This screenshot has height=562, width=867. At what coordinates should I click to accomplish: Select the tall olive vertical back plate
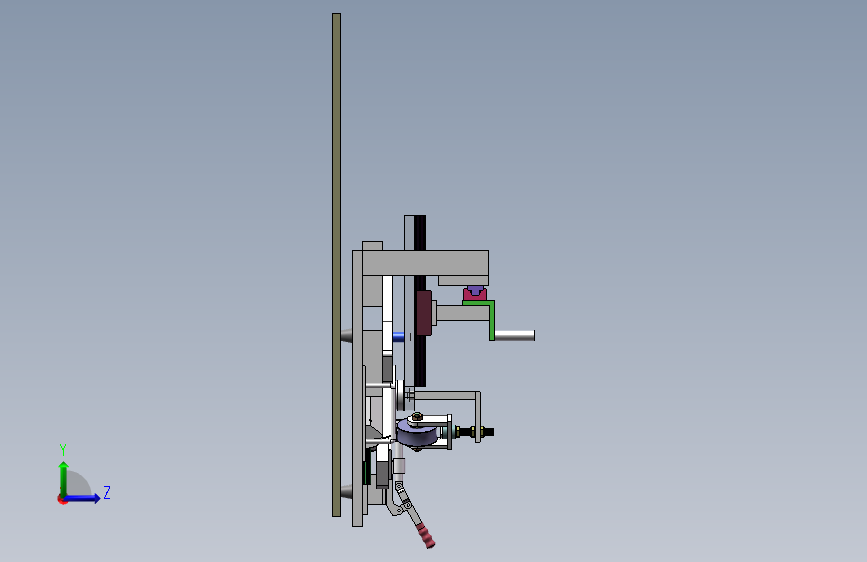point(336,265)
